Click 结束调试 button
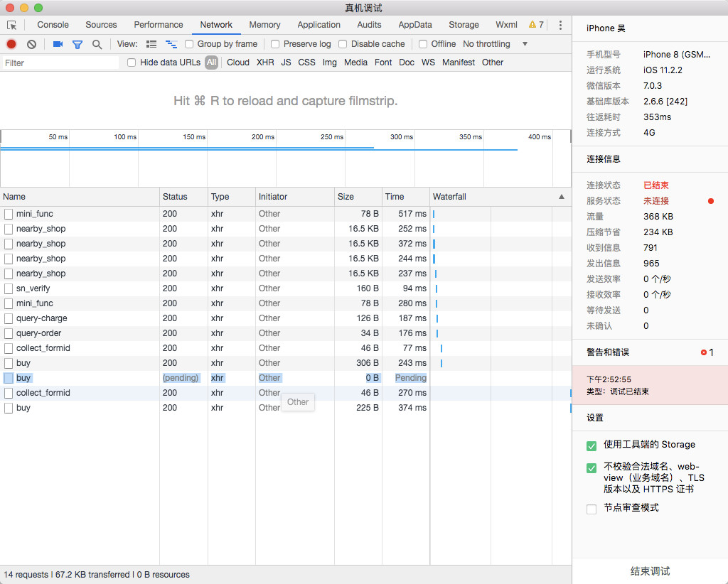 tap(650, 571)
